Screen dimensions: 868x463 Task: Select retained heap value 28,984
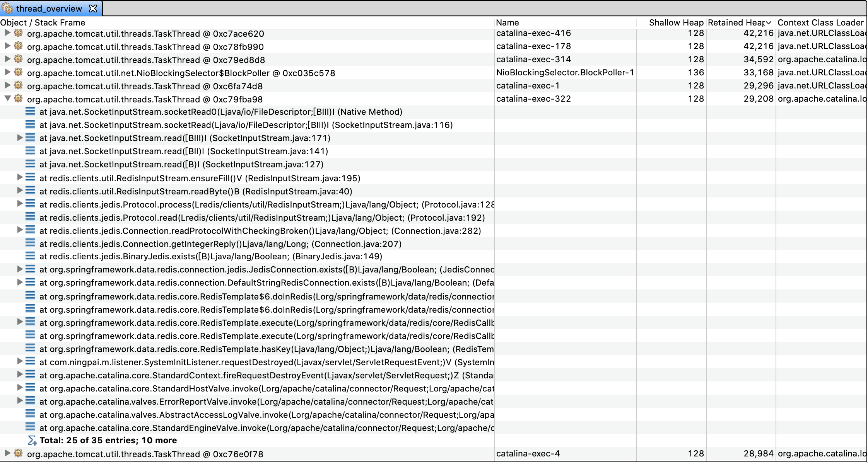click(758, 454)
